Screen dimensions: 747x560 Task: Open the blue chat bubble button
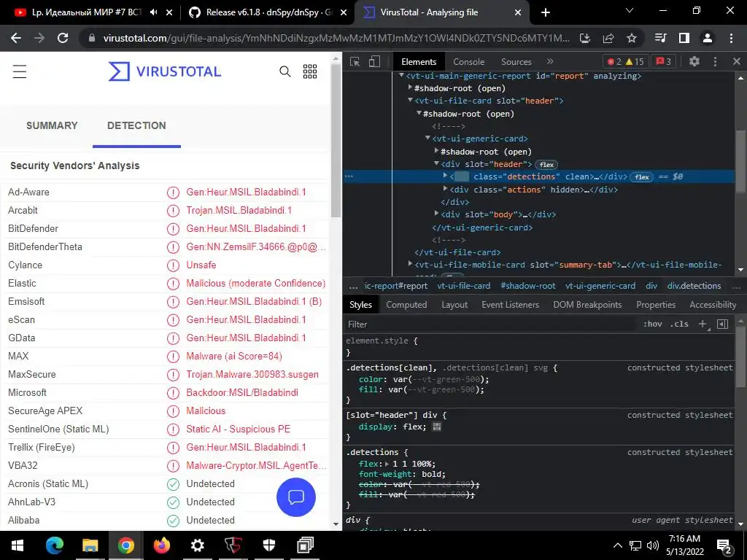coord(296,497)
